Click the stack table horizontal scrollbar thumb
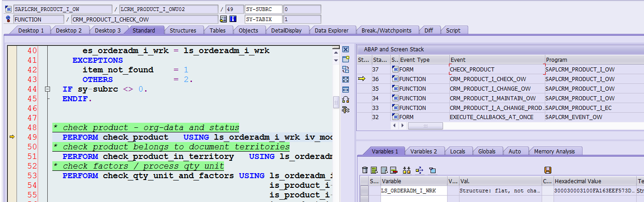Image resolution: width=644 pixels, height=202 pixels. [x=426, y=126]
